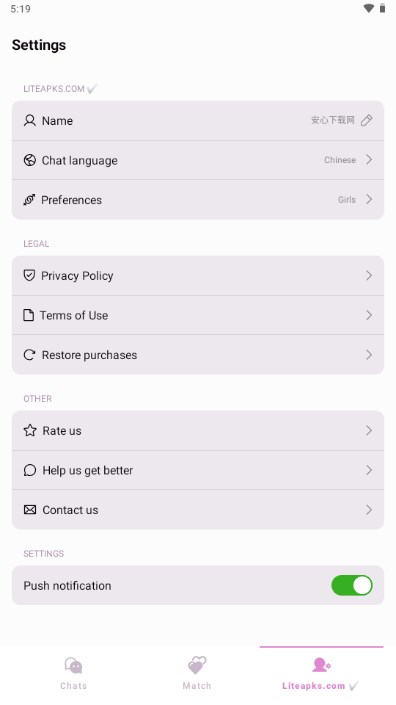Switch to the Match tab
The width and height of the screenshot is (396, 705).
(x=197, y=673)
